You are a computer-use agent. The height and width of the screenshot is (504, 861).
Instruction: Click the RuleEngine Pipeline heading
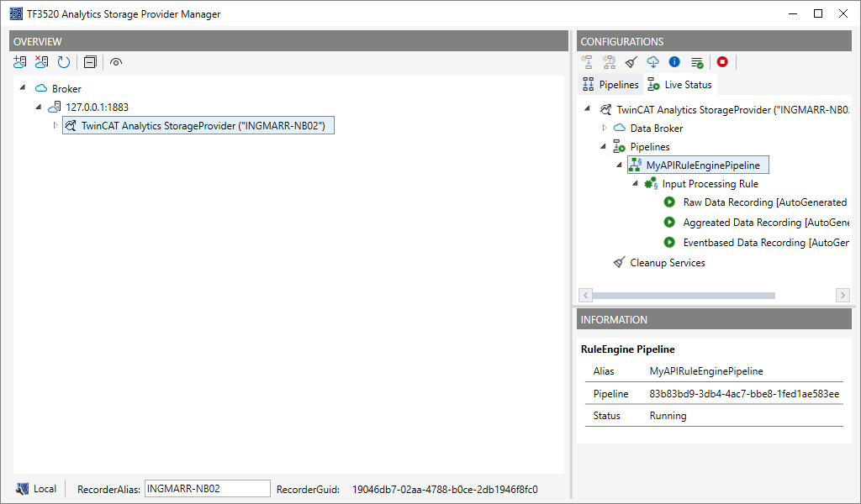[627, 349]
